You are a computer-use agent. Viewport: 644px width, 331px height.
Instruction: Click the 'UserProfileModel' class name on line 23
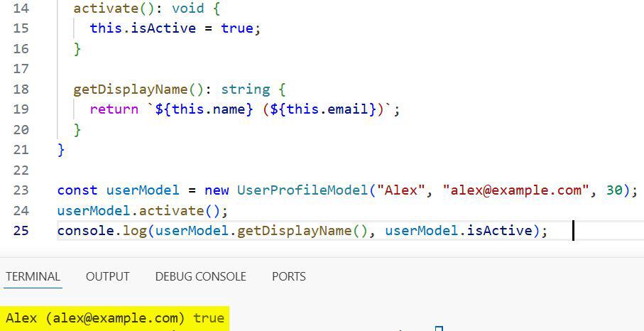[x=302, y=190]
